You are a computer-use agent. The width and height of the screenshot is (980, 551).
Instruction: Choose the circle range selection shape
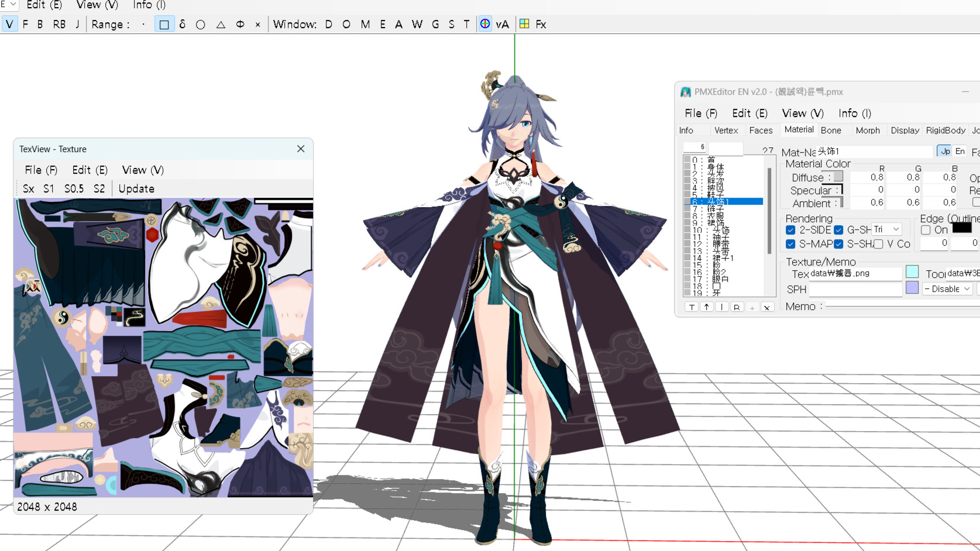(x=201, y=25)
